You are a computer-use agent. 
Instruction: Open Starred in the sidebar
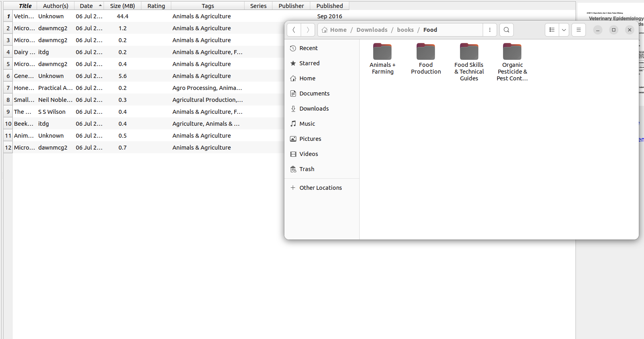(x=309, y=63)
